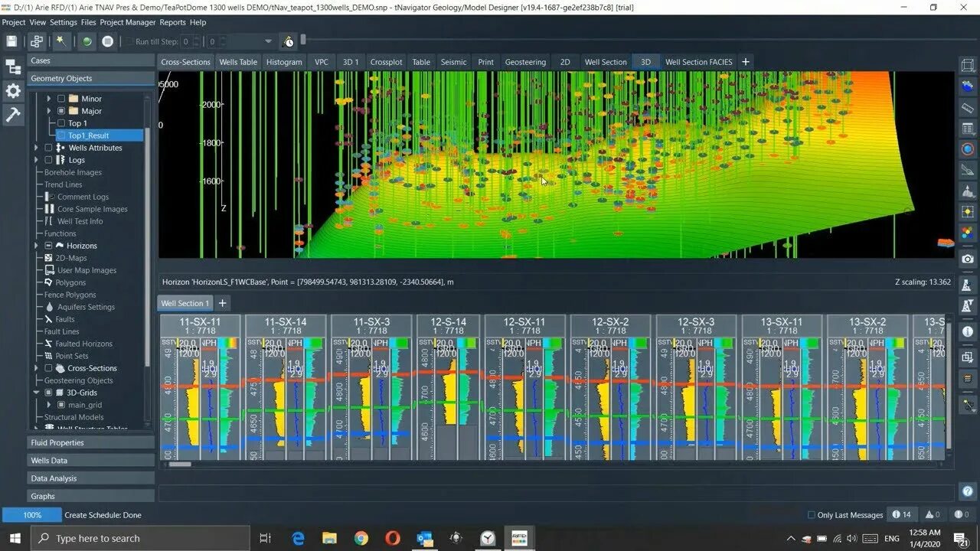Click the camera screenshot icon
The height and width of the screenshot is (551, 980).
click(968, 259)
